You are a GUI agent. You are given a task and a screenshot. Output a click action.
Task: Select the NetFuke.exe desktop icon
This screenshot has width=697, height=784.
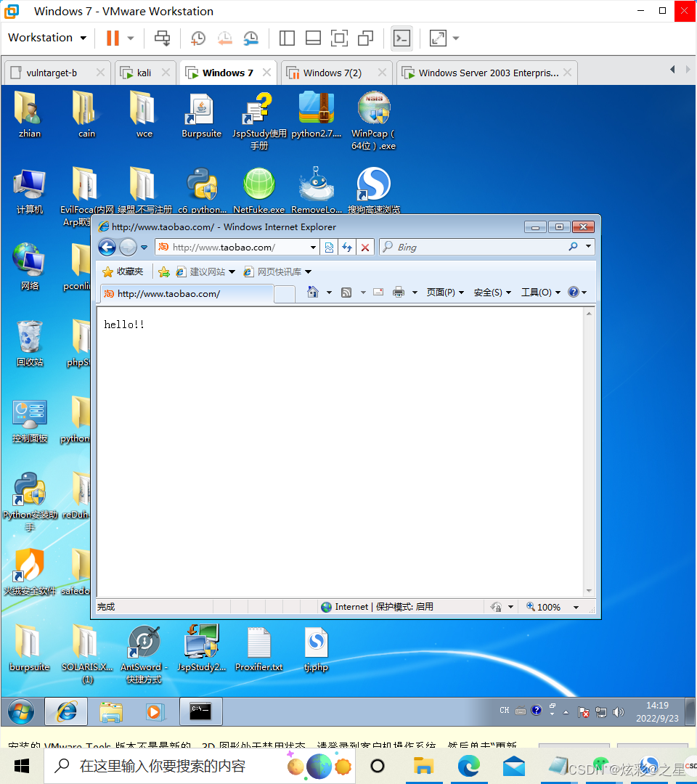click(258, 190)
